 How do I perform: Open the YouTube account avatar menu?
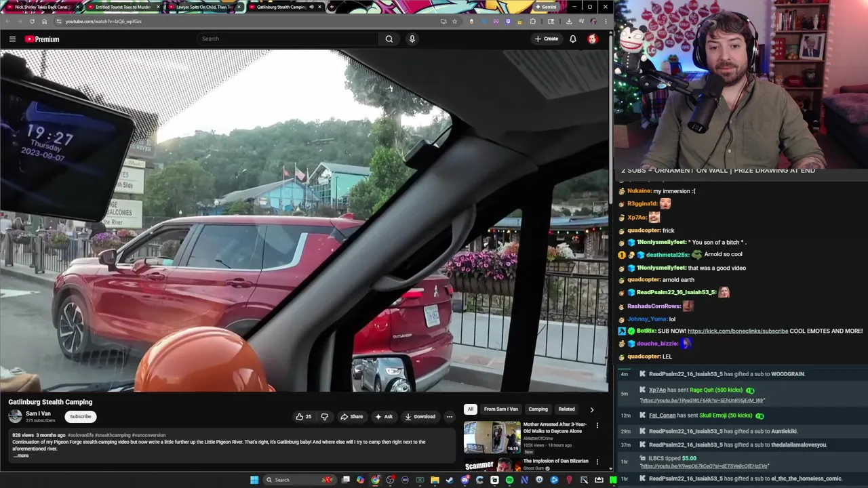(x=592, y=39)
